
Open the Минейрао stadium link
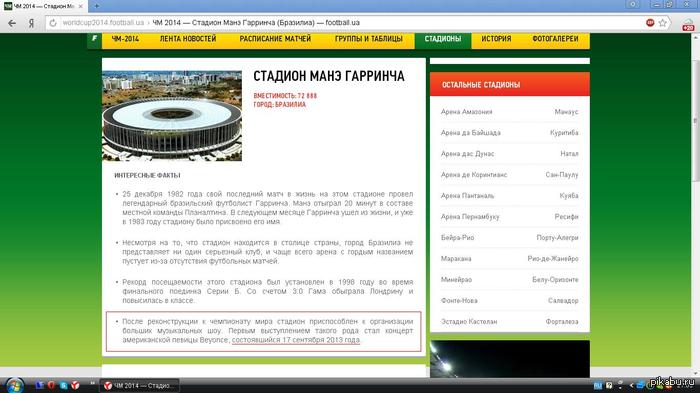click(456, 280)
